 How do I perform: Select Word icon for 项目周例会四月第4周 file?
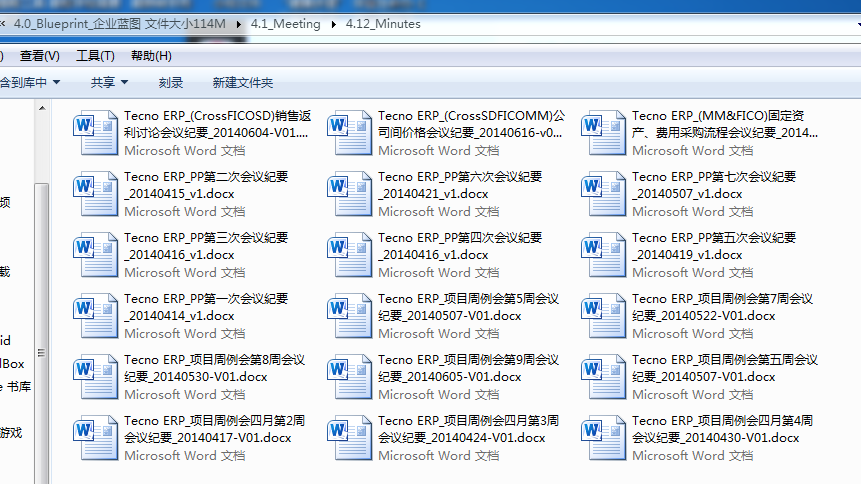tap(603, 438)
